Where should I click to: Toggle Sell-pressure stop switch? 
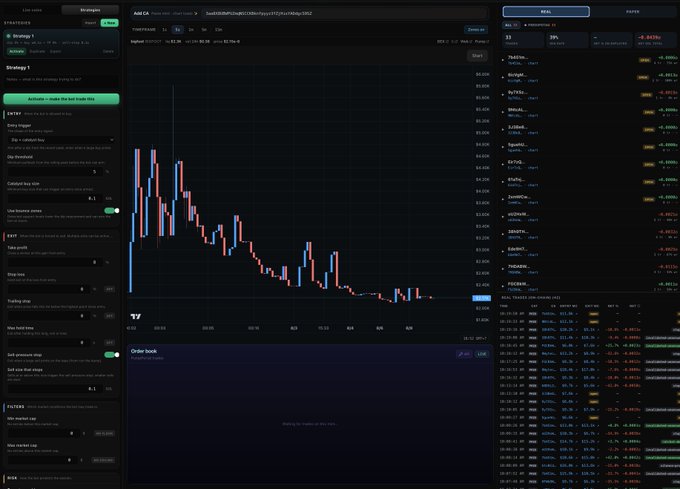click(x=112, y=355)
